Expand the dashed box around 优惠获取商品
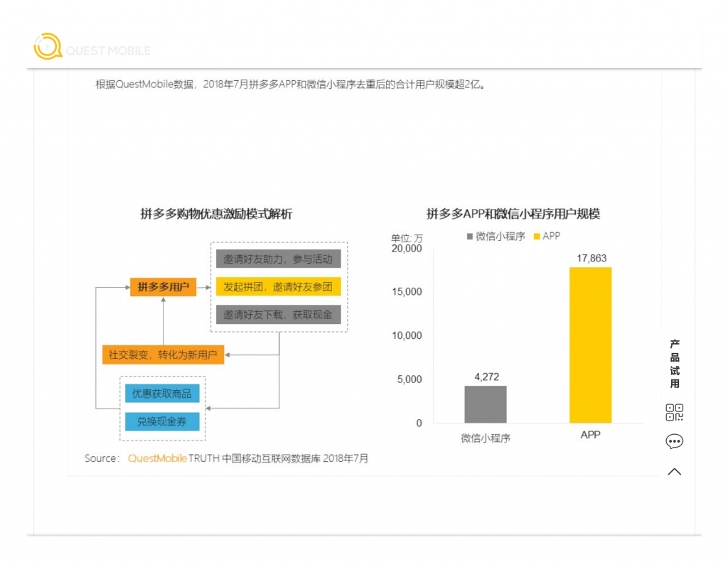728x562 pixels. pos(163,409)
